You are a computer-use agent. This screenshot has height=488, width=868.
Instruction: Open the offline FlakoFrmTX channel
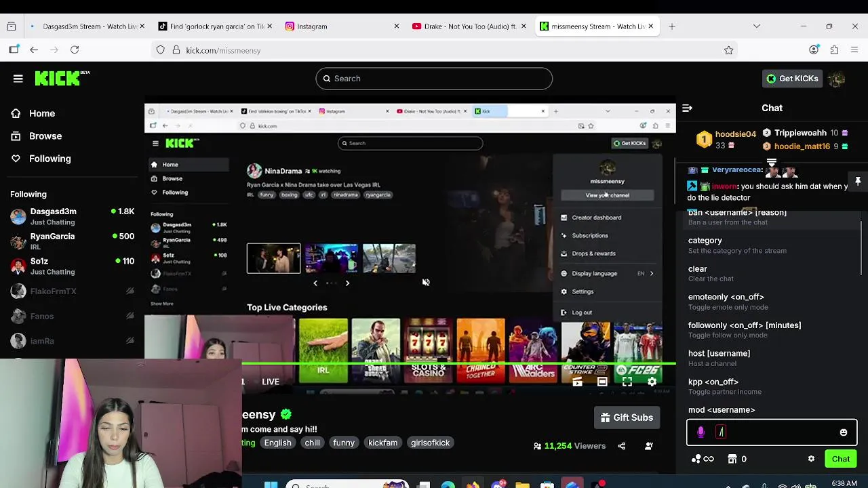tap(73, 291)
